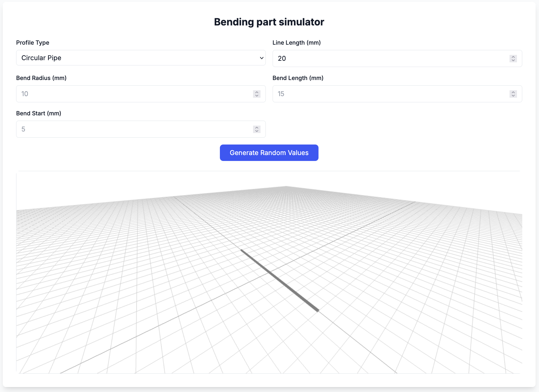Click the Bend Length (mm) label
539x392 pixels.
[x=298, y=78]
